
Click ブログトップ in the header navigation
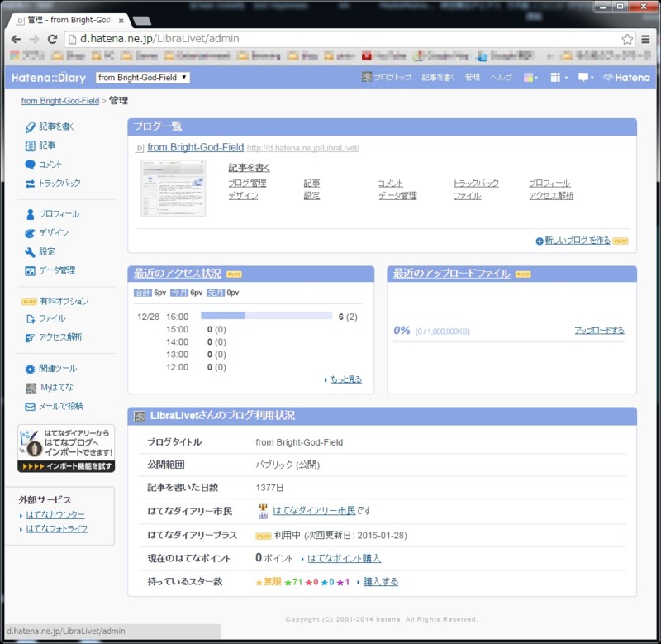pyautogui.click(x=387, y=77)
